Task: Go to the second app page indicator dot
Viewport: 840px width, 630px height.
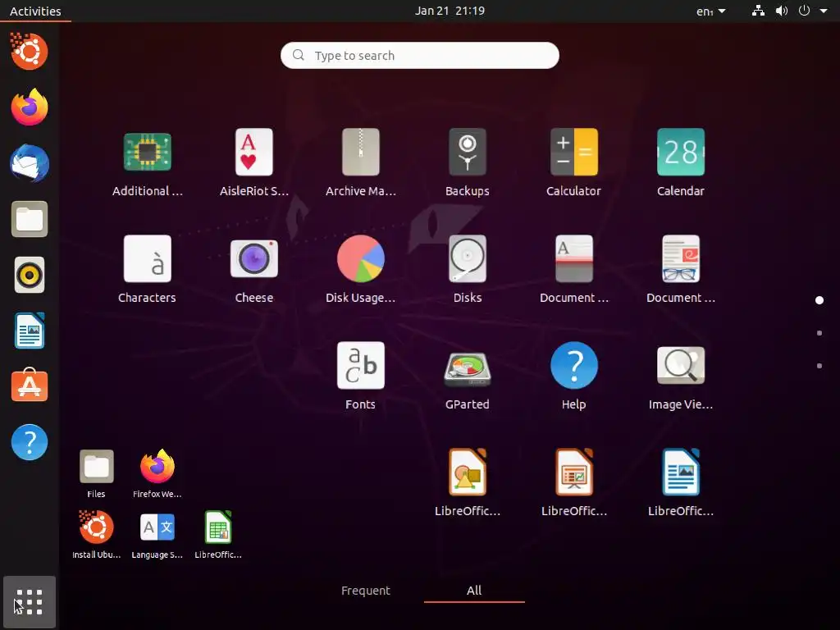Action: pos(819,333)
